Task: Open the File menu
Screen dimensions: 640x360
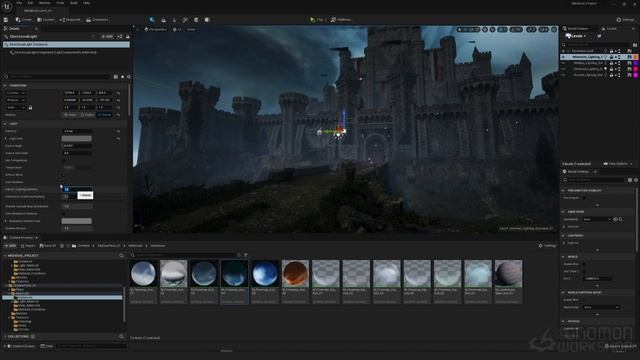Action: pyautogui.click(x=19, y=3)
